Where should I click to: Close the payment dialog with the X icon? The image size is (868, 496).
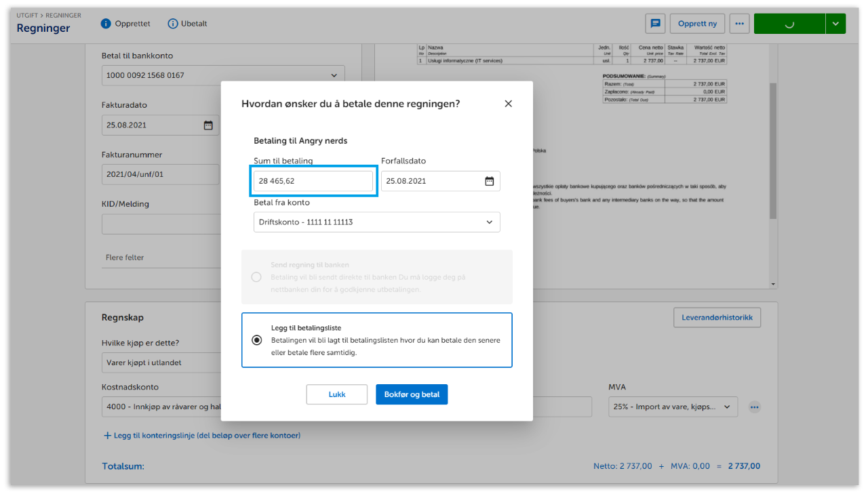click(x=508, y=104)
